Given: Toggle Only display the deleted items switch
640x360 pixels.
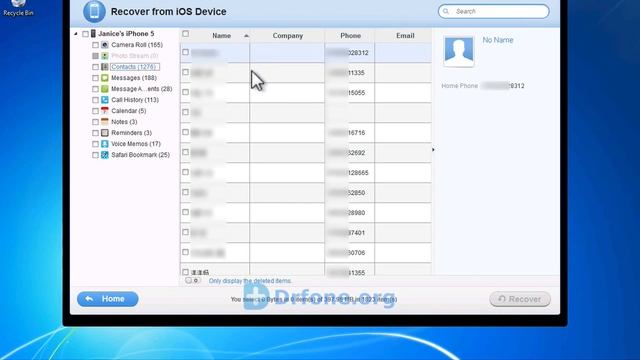Looking at the screenshot, I should [193, 281].
